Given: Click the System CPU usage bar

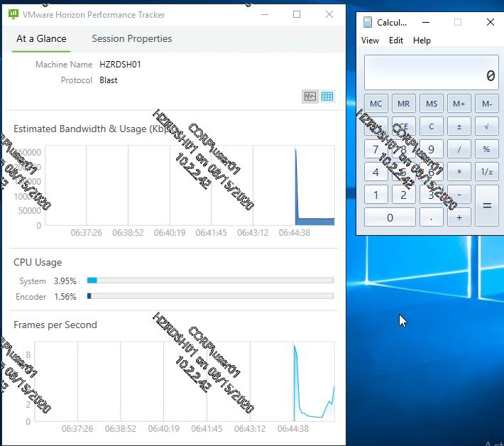Looking at the screenshot, I should pos(210,281).
